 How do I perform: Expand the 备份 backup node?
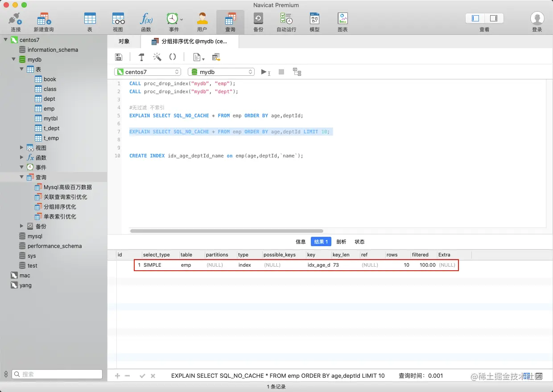click(x=21, y=226)
